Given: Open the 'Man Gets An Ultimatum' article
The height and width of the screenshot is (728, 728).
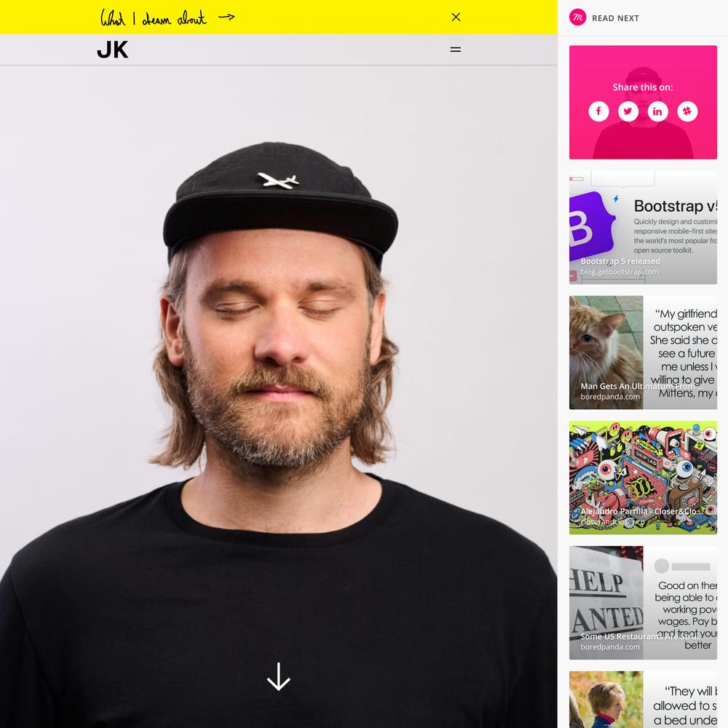Looking at the screenshot, I should (643, 352).
